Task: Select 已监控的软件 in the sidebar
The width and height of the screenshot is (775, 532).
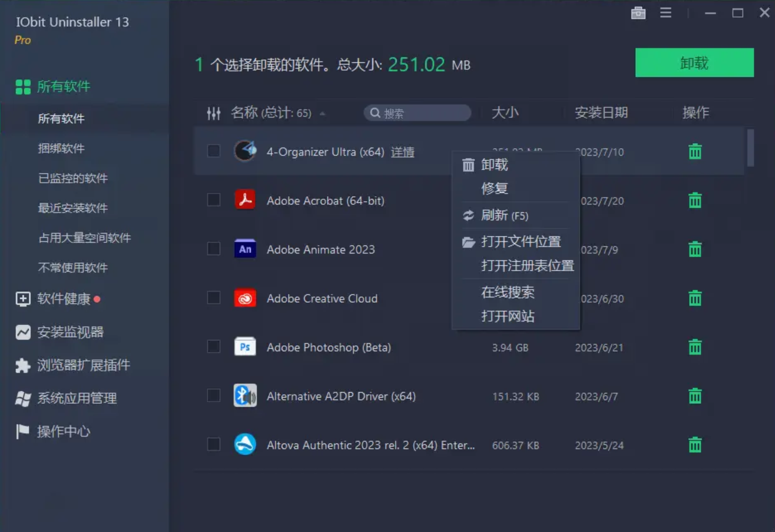Action: (73, 178)
